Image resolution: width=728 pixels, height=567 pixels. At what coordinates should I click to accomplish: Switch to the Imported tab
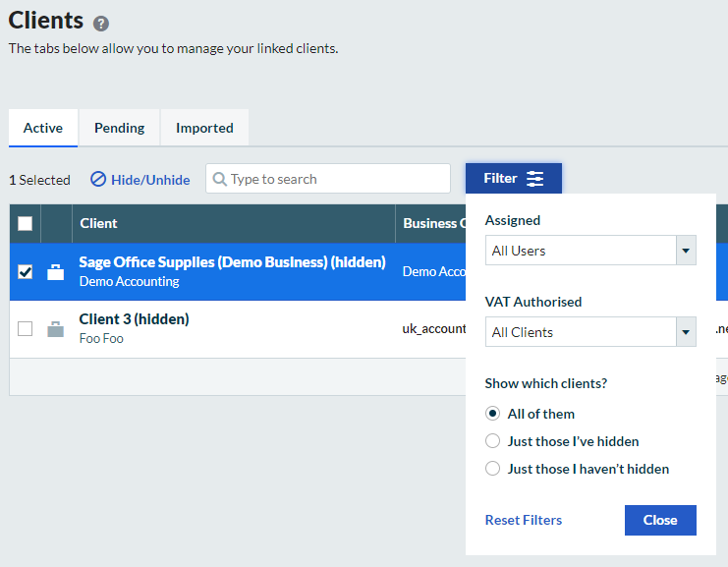[x=204, y=128]
